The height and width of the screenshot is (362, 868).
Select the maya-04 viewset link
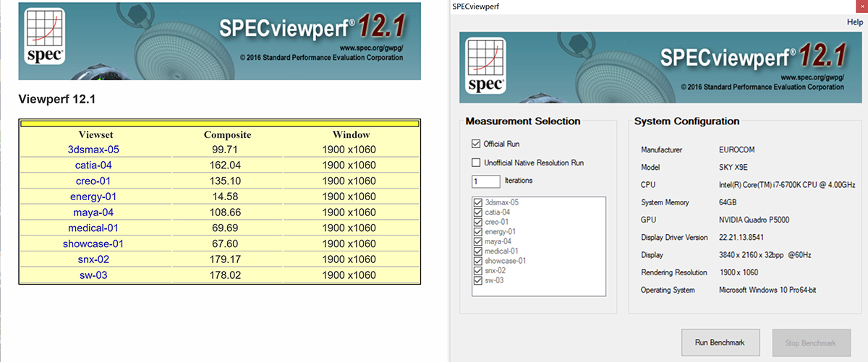click(93, 212)
